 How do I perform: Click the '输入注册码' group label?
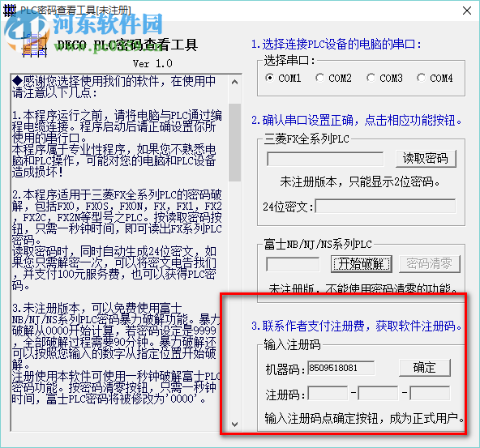click(x=293, y=345)
